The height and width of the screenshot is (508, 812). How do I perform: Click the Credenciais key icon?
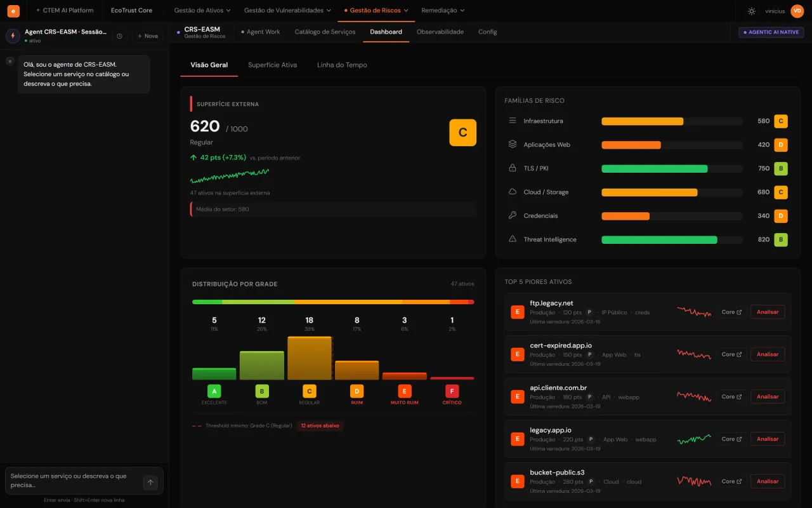513,216
